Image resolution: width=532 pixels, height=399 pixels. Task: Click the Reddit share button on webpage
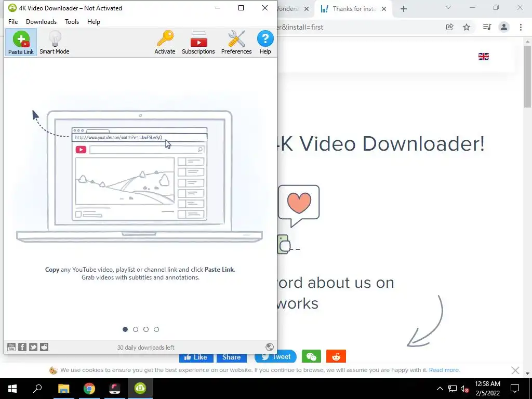pyautogui.click(x=336, y=356)
